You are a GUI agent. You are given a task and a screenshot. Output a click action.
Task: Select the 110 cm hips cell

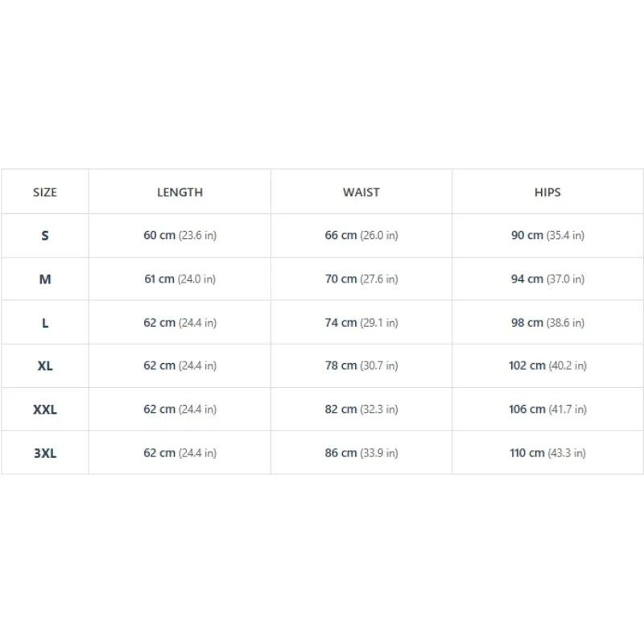[x=547, y=453]
